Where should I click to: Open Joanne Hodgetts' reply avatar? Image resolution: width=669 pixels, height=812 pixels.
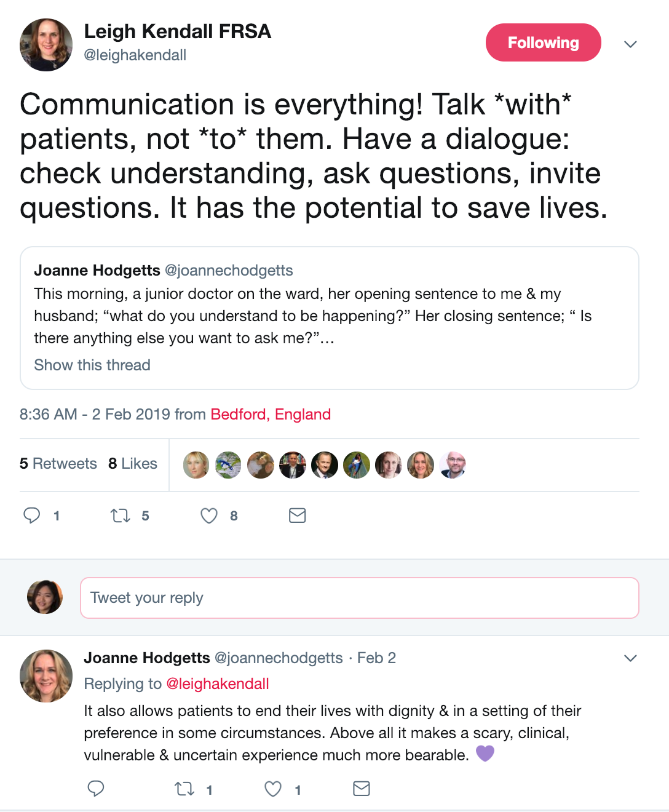[x=46, y=676]
